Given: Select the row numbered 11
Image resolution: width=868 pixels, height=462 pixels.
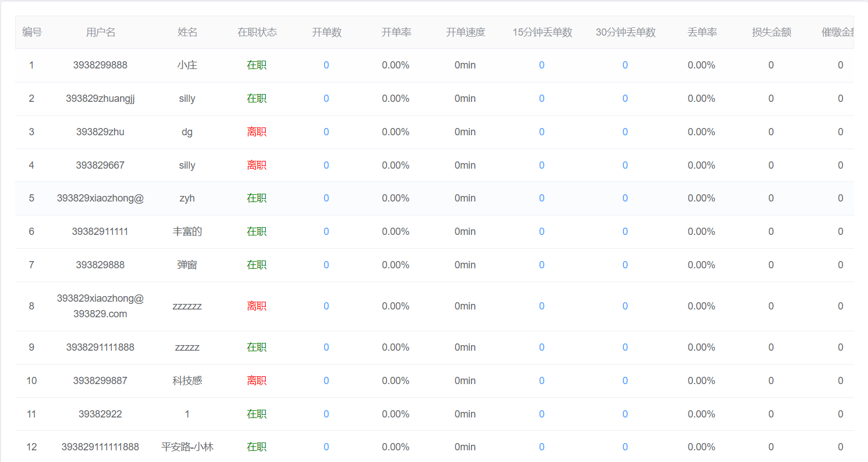Looking at the screenshot, I should point(32,414).
